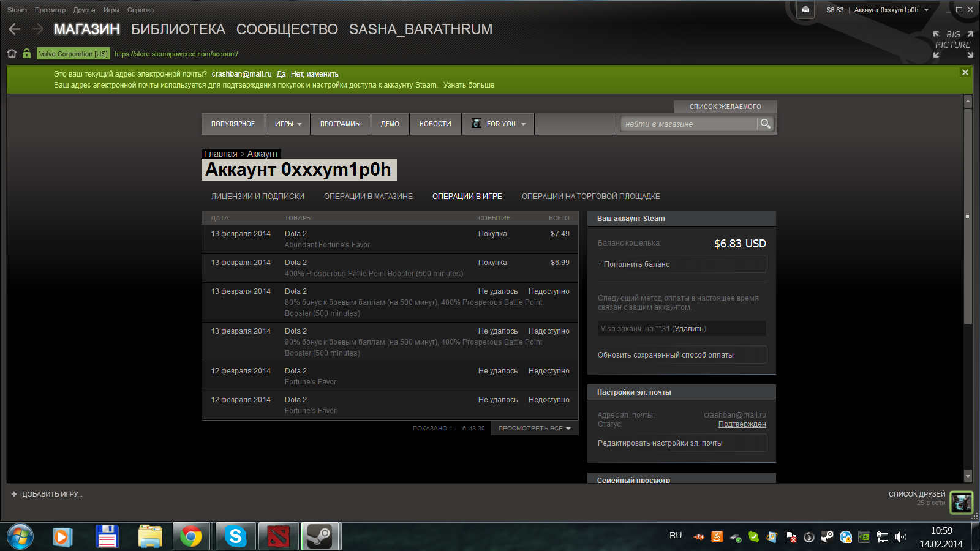
Task: Click the Java update tray icon
Action: tap(717, 537)
